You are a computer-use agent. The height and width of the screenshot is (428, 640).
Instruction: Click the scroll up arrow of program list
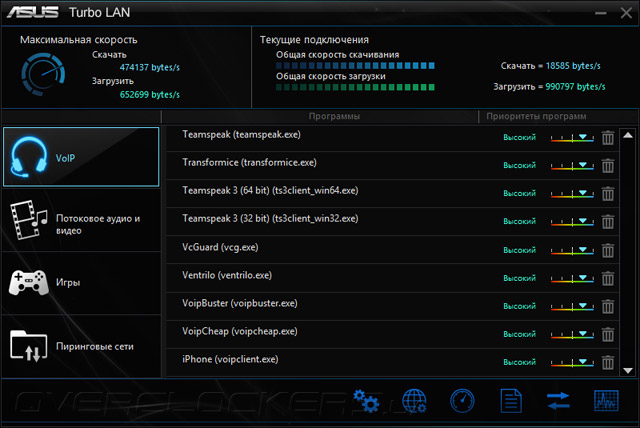[628, 135]
